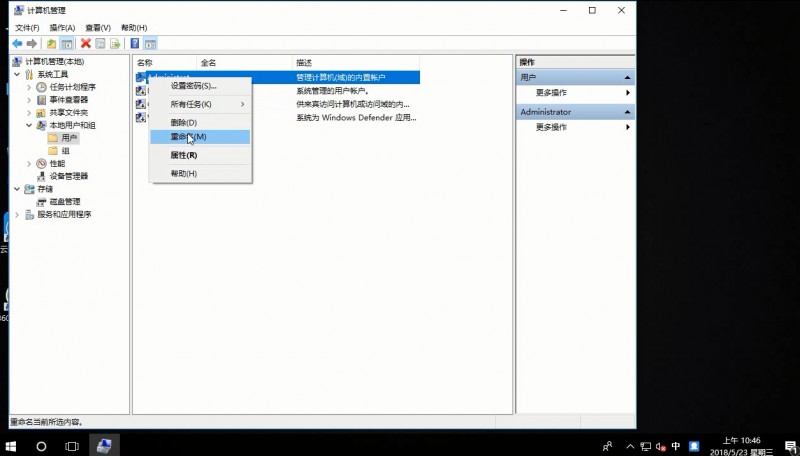
Task: Select the 组 folder in the tree
Action: pos(59,151)
